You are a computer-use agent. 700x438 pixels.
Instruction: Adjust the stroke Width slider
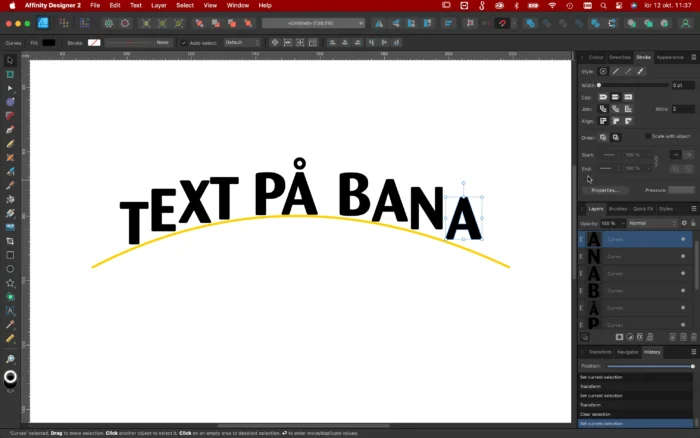pos(633,85)
